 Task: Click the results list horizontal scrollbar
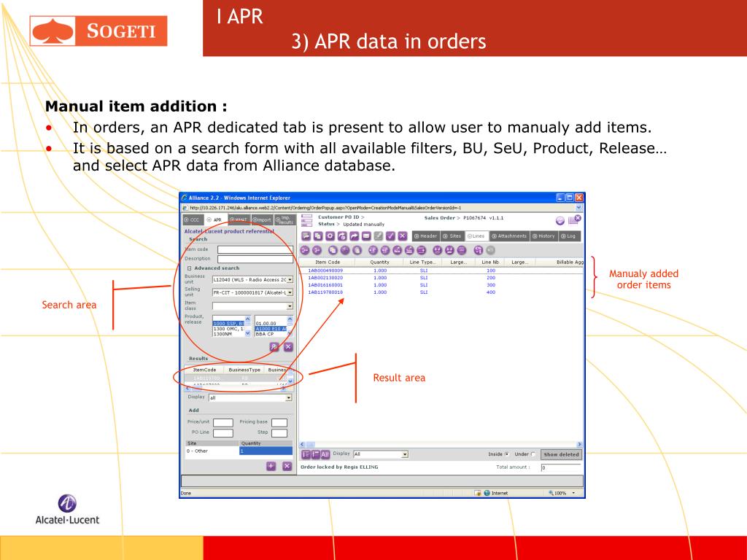(236, 389)
